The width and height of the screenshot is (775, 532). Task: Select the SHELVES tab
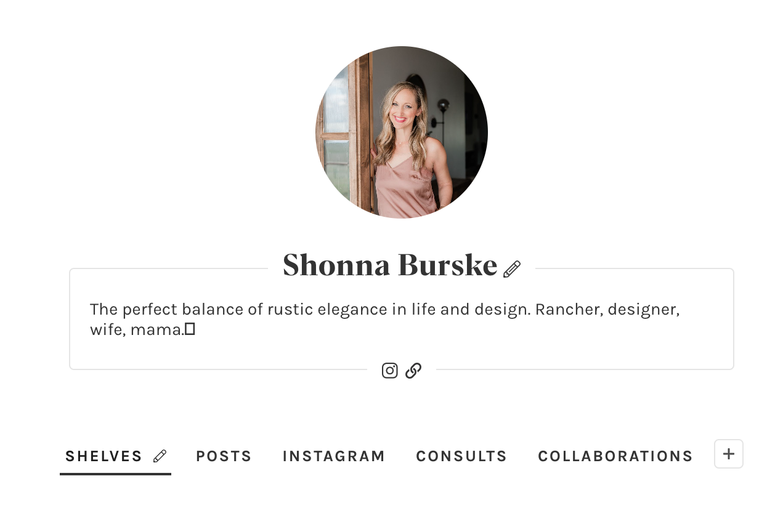pos(103,456)
